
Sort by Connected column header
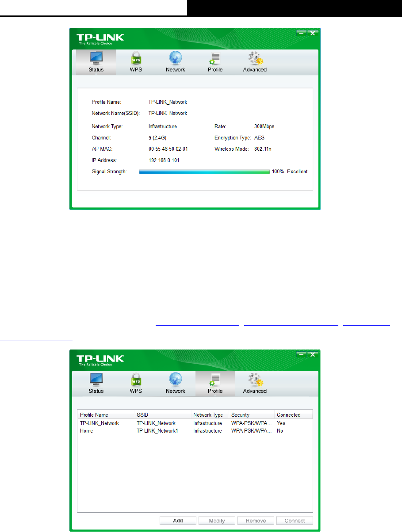coord(294,415)
